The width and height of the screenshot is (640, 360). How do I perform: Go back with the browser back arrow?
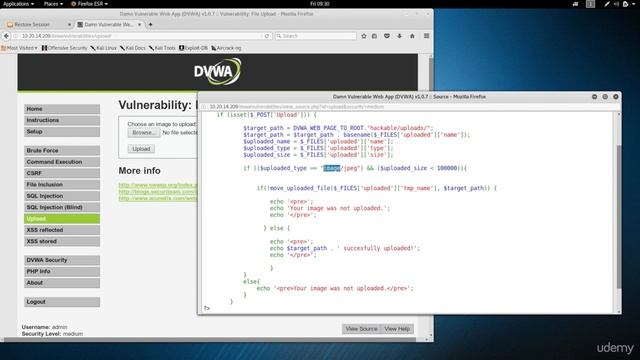pyautogui.click(x=6, y=36)
